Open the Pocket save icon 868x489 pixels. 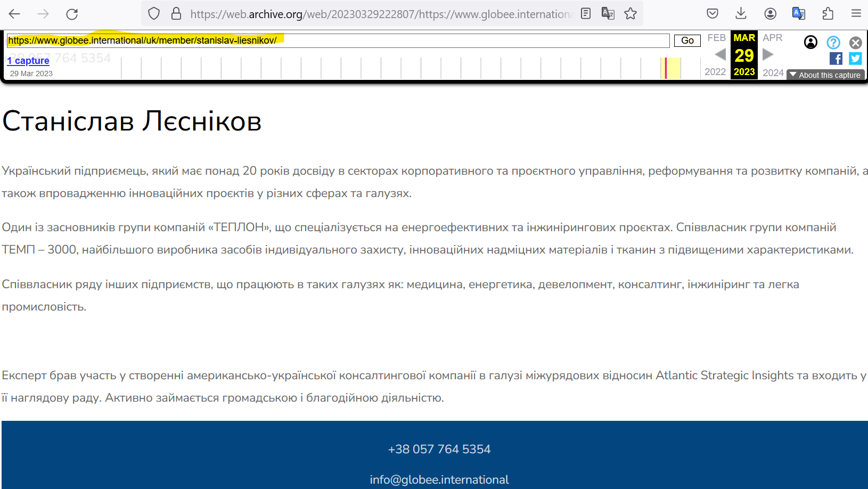coord(713,14)
